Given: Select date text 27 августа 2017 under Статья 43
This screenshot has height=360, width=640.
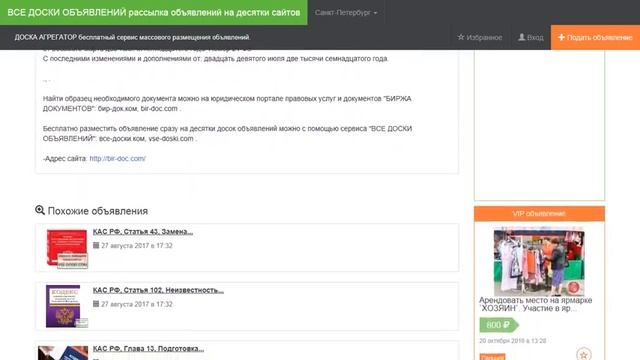Looking at the screenshot, I should (x=137, y=246).
